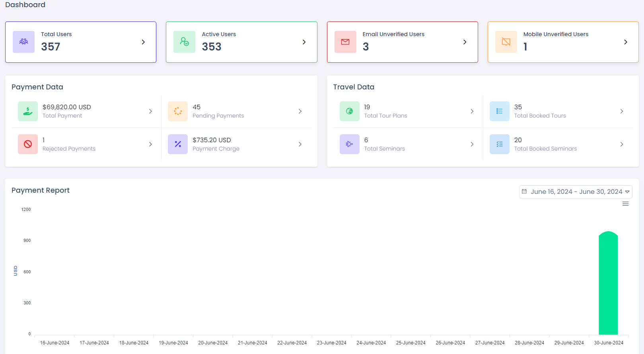Viewport: 644px width, 354px height.
Task: Click the Total Tour Plans globe icon
Action: coord(350,111)
